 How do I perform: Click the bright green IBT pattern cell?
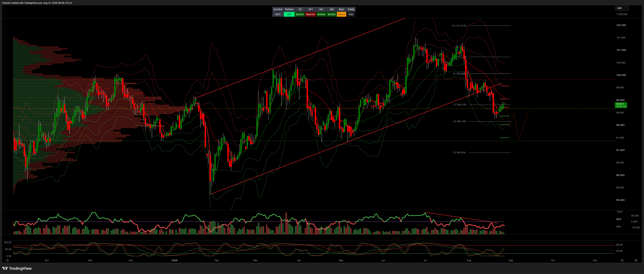289,14
